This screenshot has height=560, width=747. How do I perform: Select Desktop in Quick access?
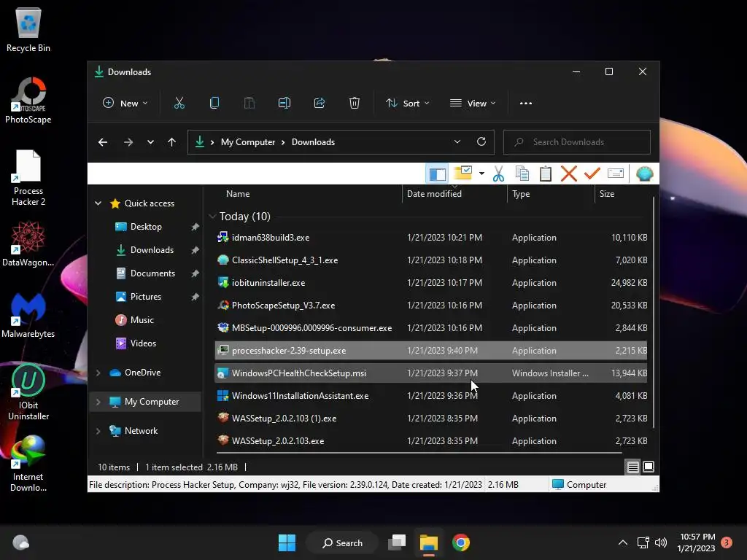point(146,227)
